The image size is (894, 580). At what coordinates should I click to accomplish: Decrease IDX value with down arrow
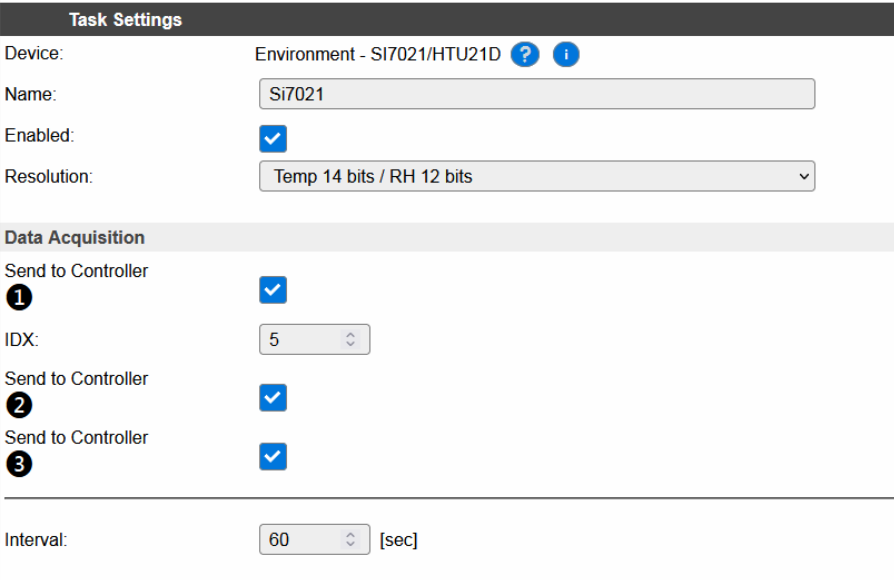coord(351,344)
